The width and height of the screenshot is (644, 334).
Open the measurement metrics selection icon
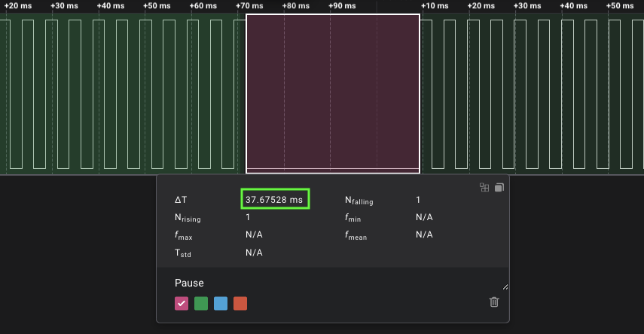[484, 188]
